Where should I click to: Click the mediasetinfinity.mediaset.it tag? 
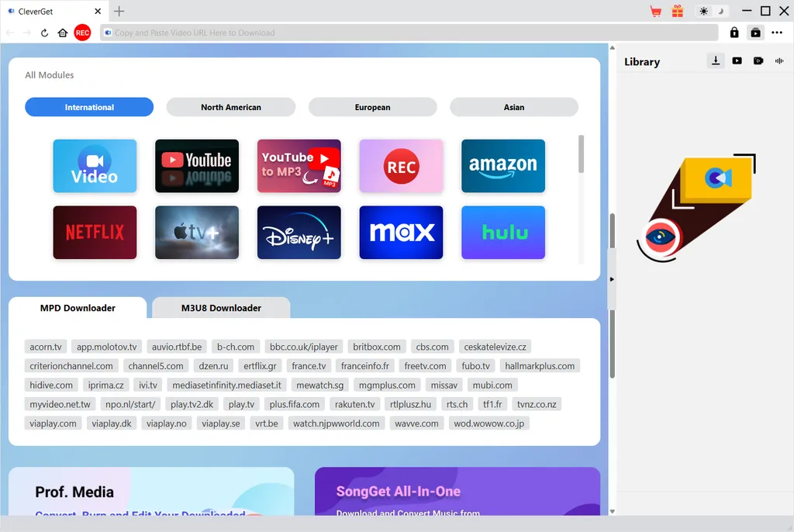tap(227, 385)
